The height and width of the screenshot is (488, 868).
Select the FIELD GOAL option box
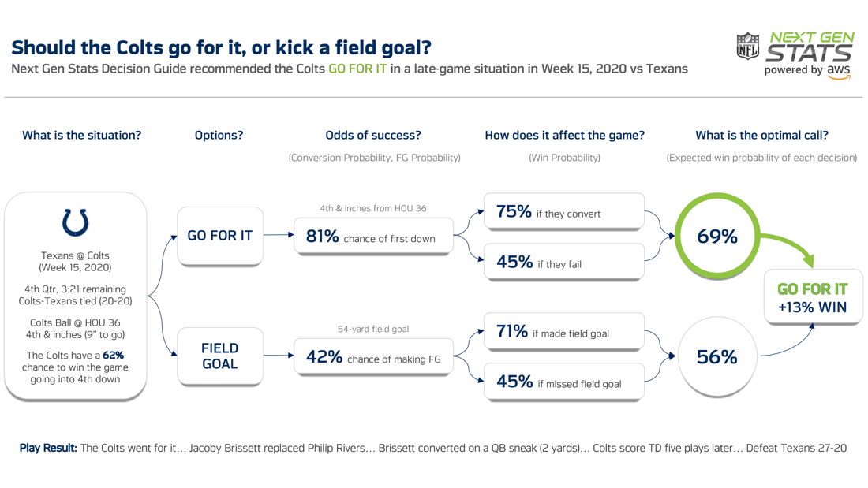[x=219, y=356]
